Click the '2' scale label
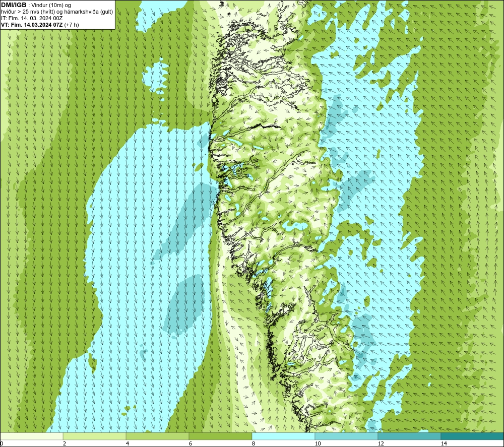 coord(65,443)
